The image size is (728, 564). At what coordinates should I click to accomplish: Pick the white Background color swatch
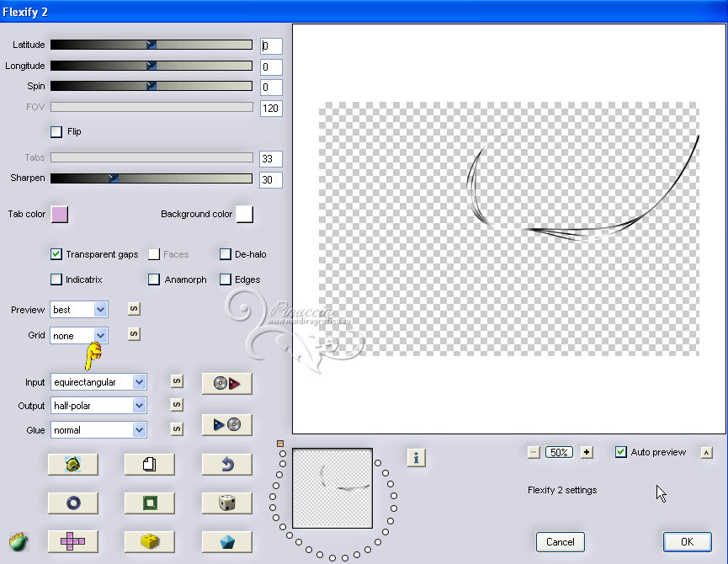click(244, 215)
